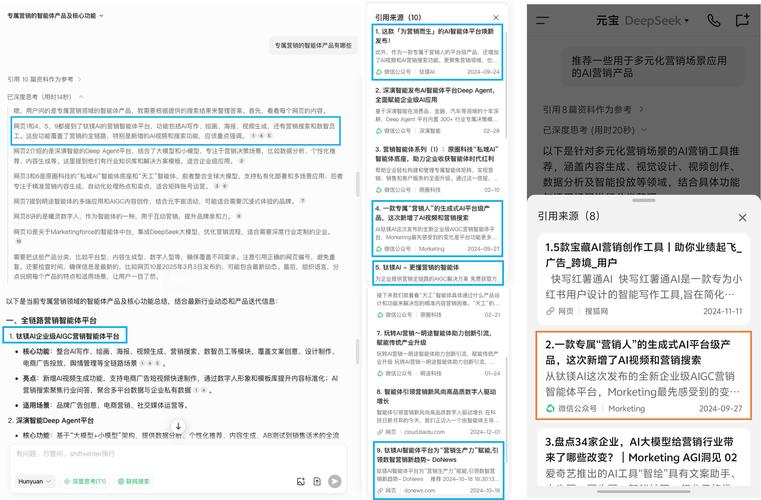
Task: Click the file upload icon
Action: click(317, 481)
